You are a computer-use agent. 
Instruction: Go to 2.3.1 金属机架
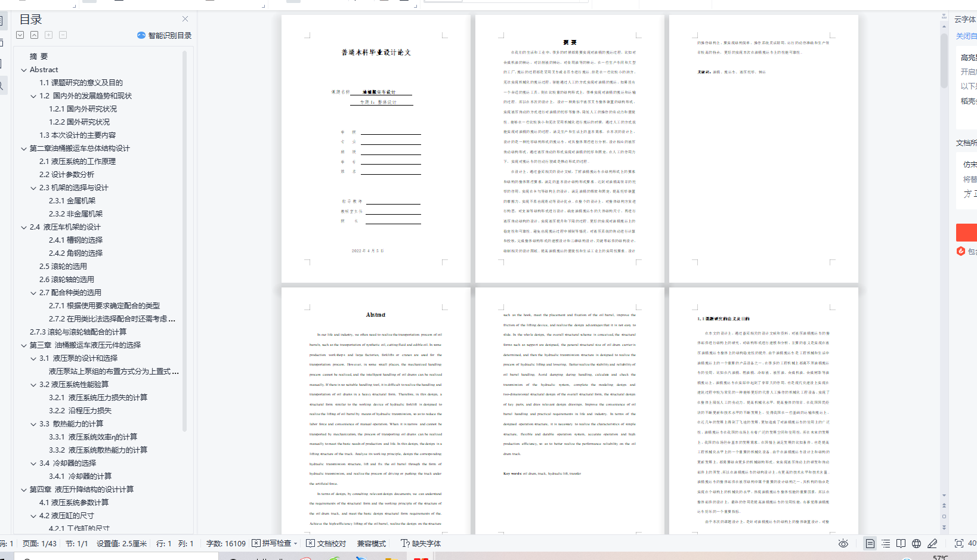click(x=72, y=201)
